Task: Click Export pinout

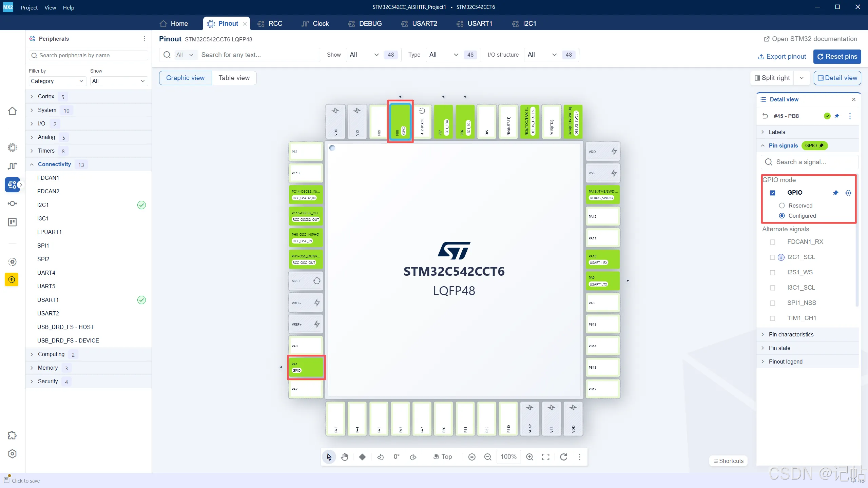Action: pyautogui.click(x=782, y=57)
